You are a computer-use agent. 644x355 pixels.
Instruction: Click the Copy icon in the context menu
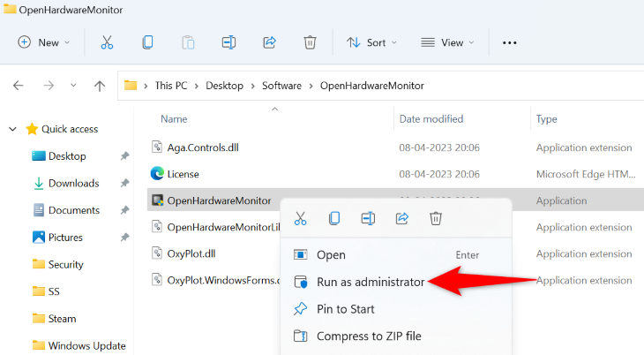[334, 218]
